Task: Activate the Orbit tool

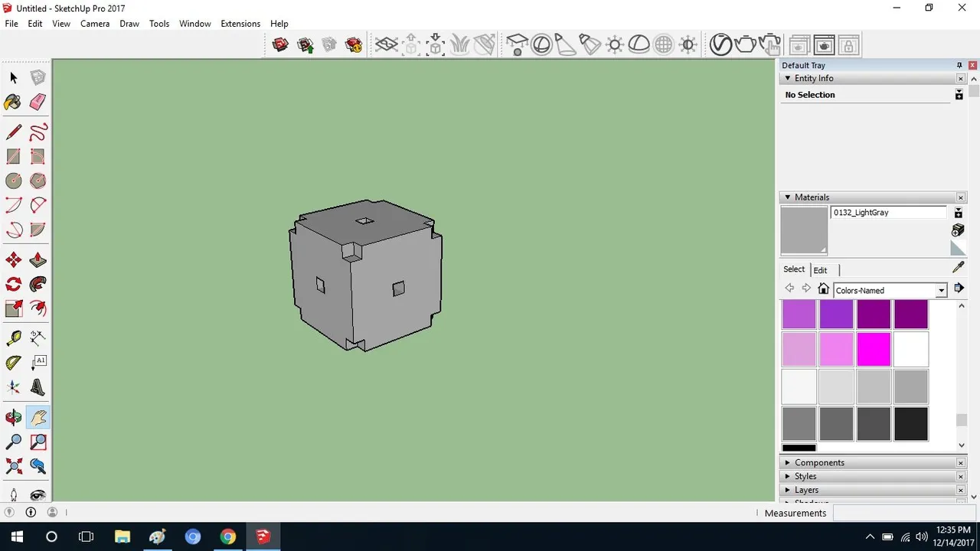Action: [x=13, y=418]
